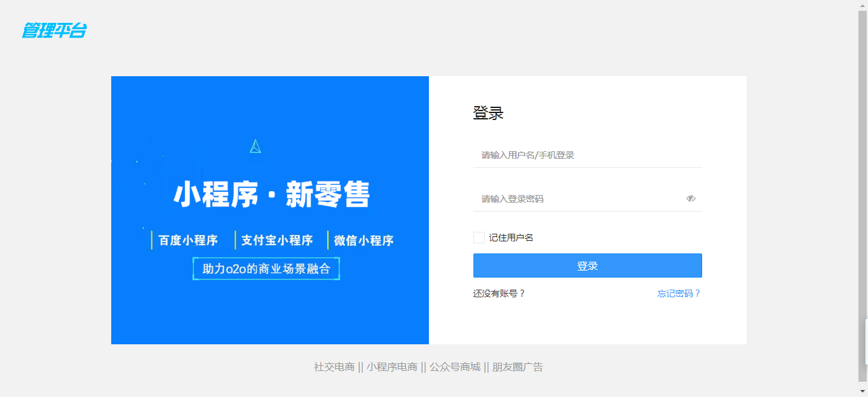The width and height of the screenshot is (868, 397).
Task: Click scrollbar up arrow
Action: (x=863, y=5)
